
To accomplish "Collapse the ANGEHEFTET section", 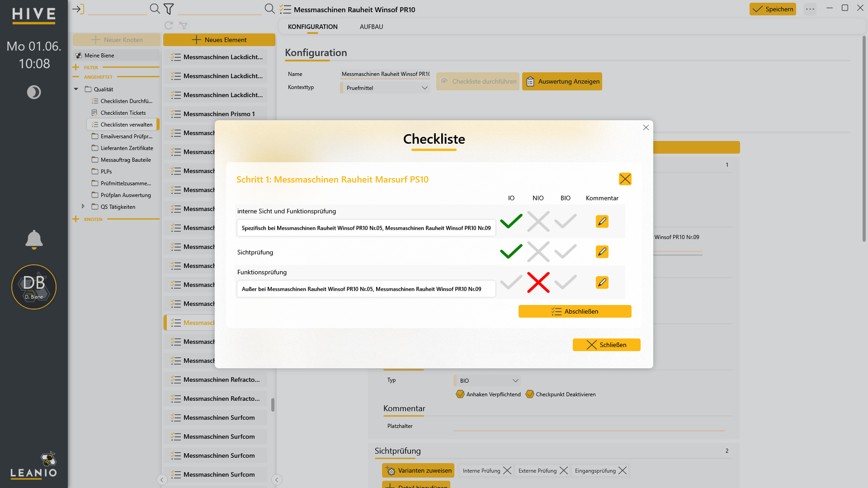I will pyautogui.click(x=75, y=77).
